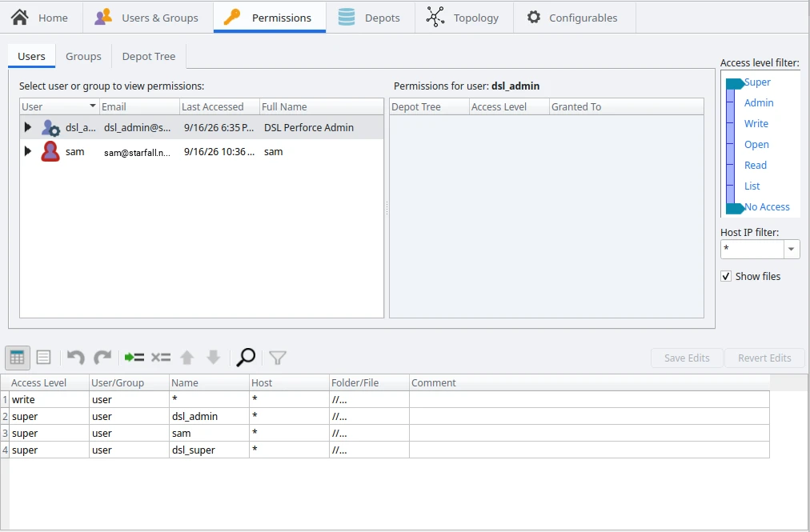Click the Granted To column header
Image resolution: width=810 pixels, height=532 pixels.
click(x=627, y=107)
